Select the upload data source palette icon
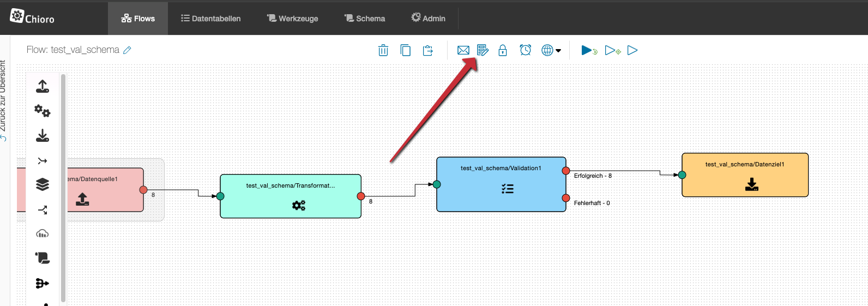Viewport: 868px width, 306px height. point(43,86)
